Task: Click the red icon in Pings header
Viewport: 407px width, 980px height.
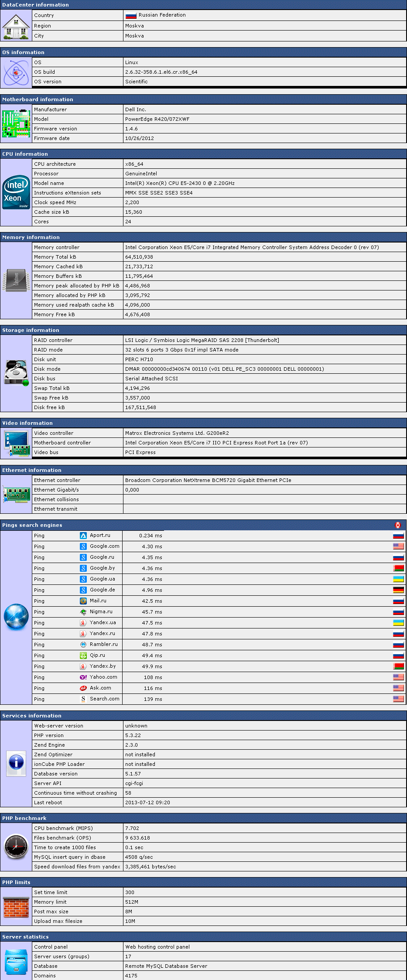Action: (397, 525)
